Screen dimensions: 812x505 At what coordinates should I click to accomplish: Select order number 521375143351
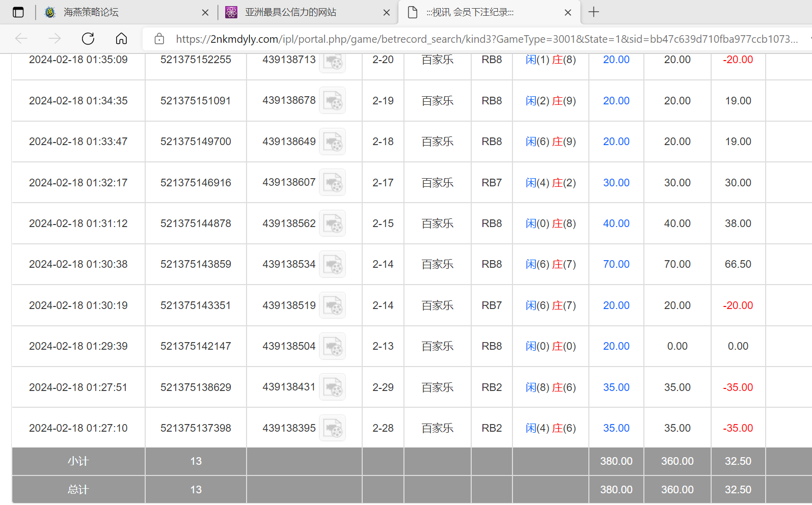196,305
